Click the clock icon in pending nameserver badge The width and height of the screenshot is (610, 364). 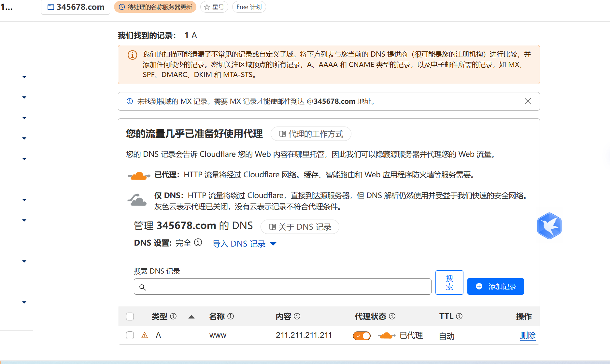coord(122,7)
